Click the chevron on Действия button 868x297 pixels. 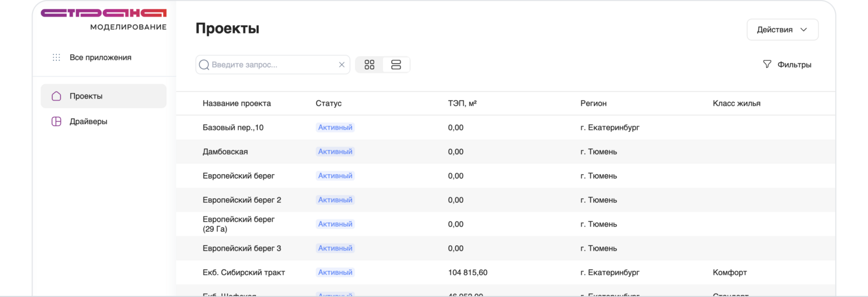click(x=803, y=29)
